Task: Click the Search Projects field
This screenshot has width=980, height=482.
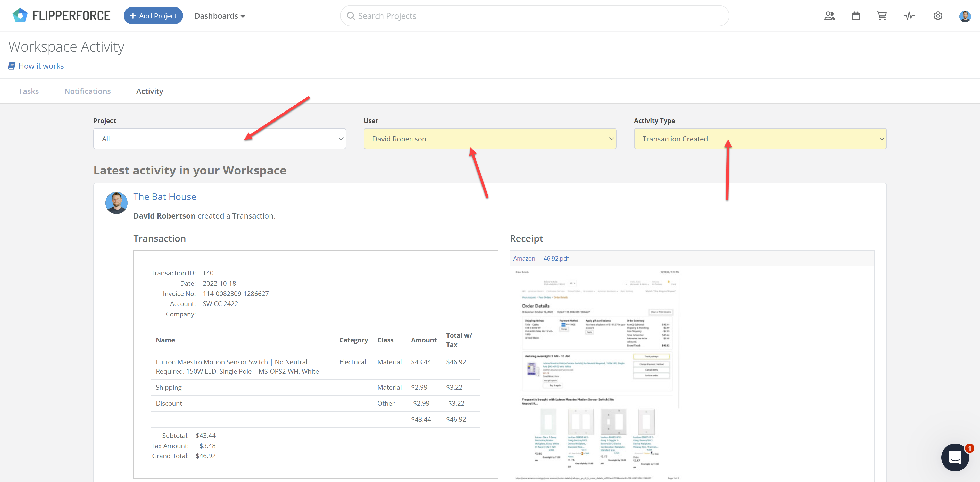Action: pos(535,16)
